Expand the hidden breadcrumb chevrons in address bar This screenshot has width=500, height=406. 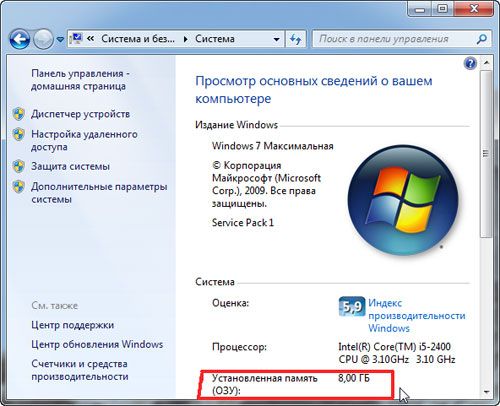90,39
